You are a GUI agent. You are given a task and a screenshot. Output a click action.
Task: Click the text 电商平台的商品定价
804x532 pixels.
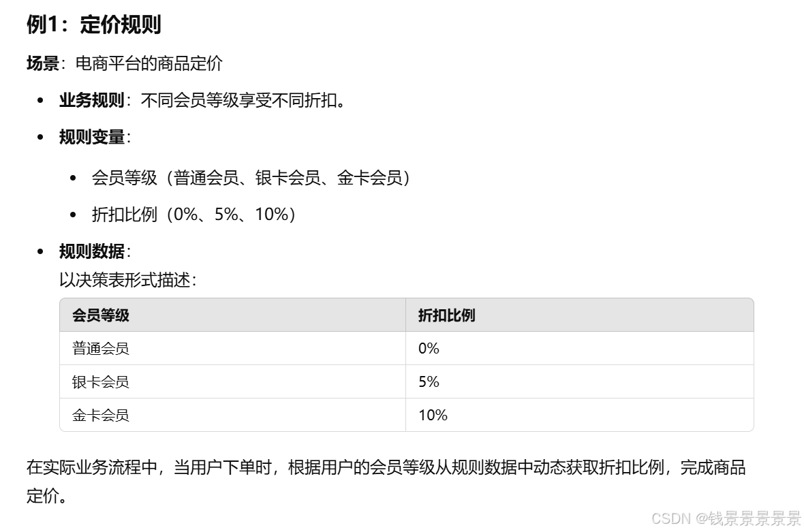tap(149, 63)
